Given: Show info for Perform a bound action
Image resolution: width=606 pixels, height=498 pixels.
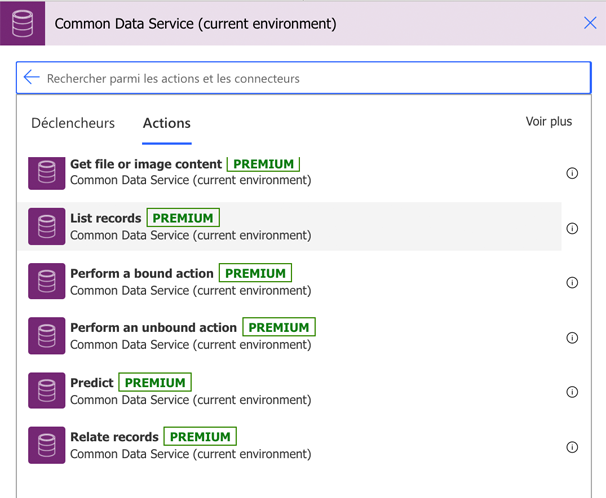Looking at the screenshot, I should 572,283.
